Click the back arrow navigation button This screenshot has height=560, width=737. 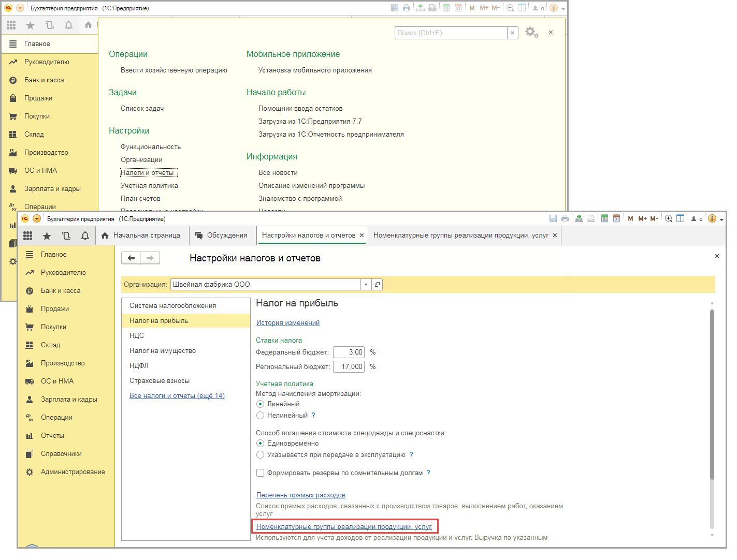click(131, 258)
